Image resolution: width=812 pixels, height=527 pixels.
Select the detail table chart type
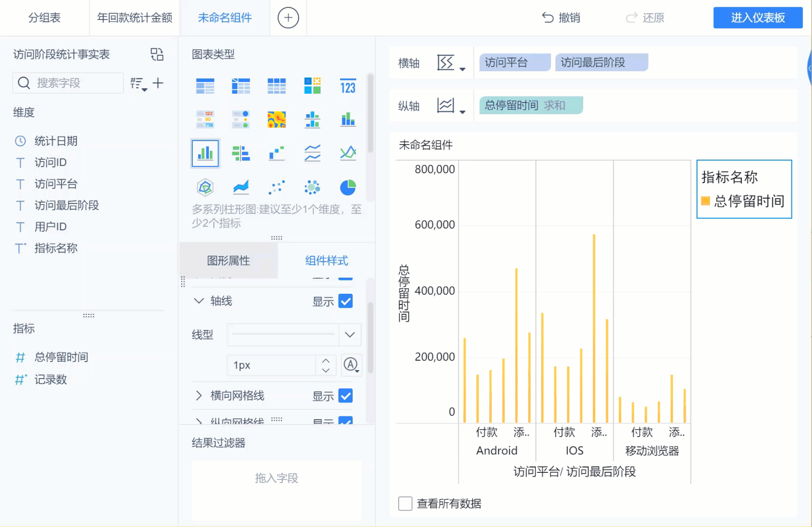[x=277, y=86]
